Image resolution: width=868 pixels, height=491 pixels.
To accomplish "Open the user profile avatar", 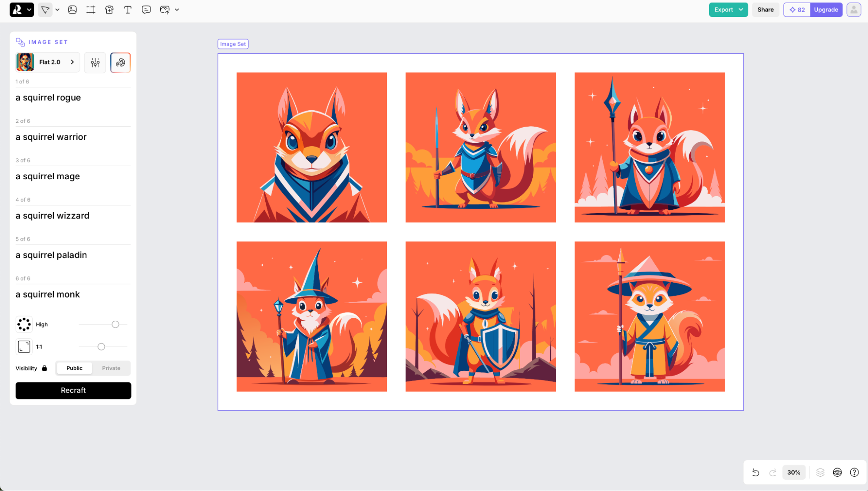I will pos(854,10).
